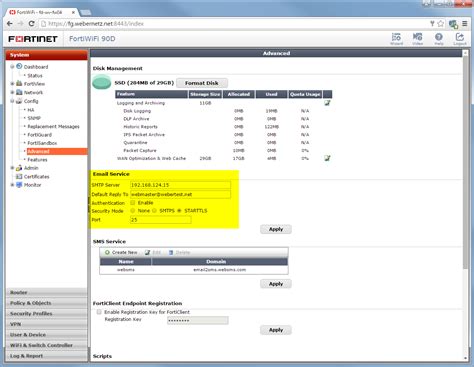Click the Certificates icon in sidebar
The image size is (474, 367).
coord(19,176)
